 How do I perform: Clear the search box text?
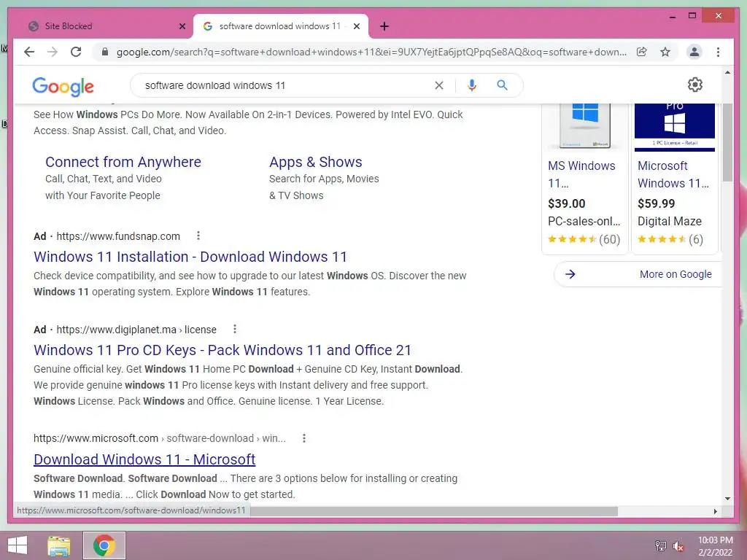point(438,85)
